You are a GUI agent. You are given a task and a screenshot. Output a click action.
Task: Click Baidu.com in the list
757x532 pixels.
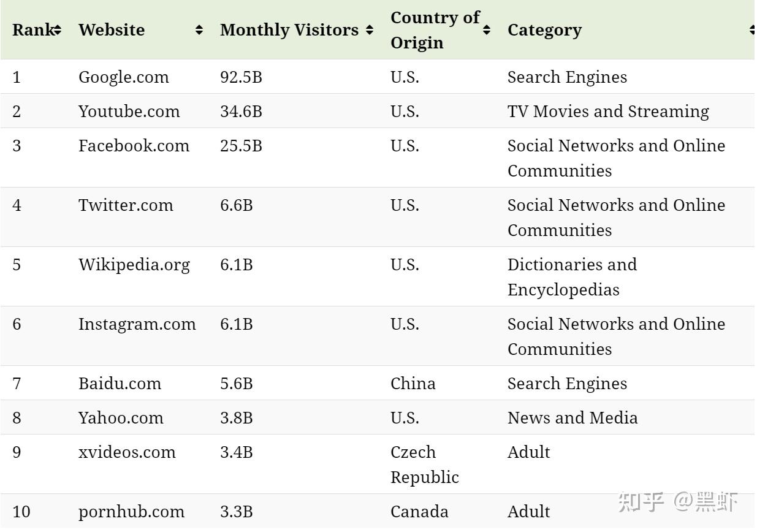[120, 384]
